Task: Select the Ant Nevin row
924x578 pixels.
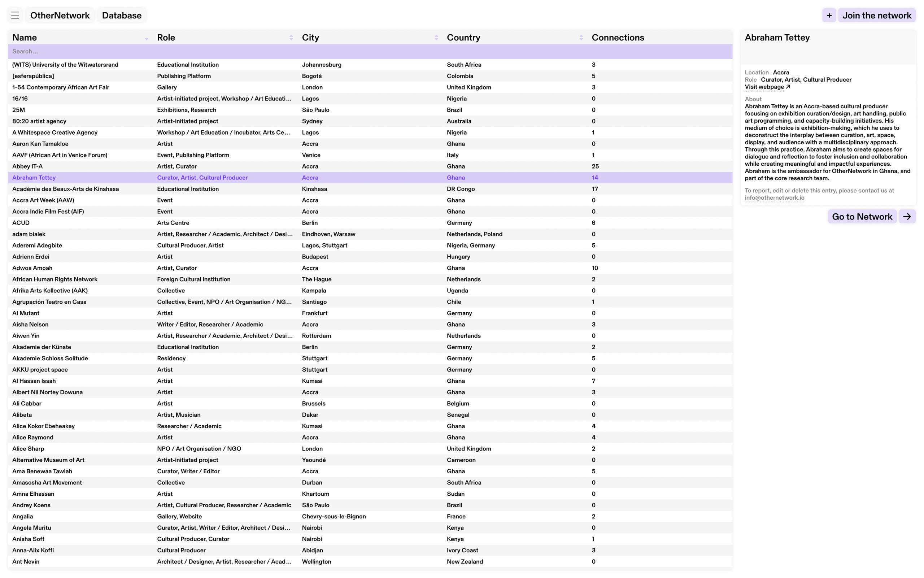Action: point(26,561)
